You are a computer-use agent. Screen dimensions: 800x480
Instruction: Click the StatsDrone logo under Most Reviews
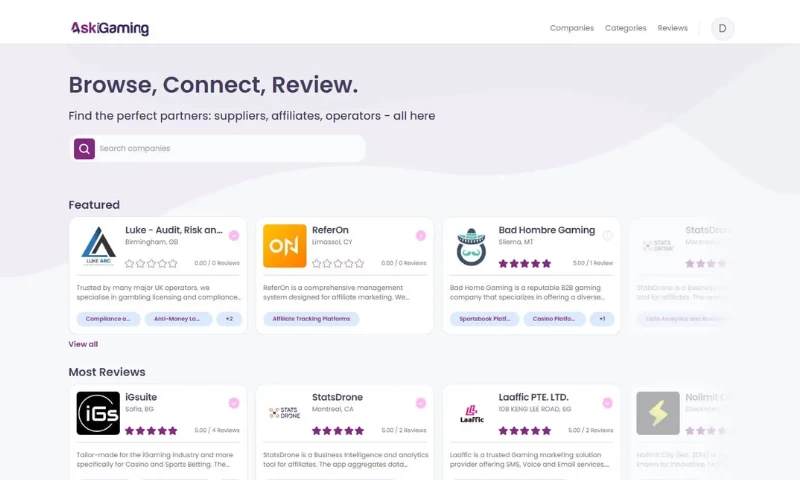(x=284, y=413)
